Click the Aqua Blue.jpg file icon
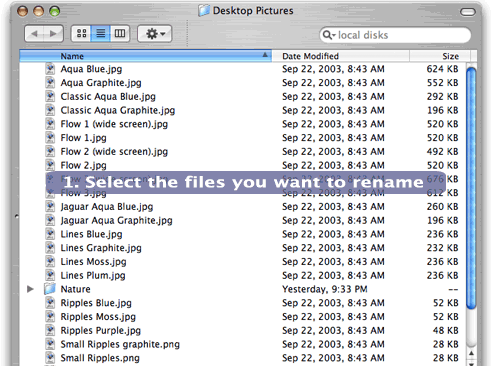Screen dimensions: 492x366 click(x=50, y=69)
